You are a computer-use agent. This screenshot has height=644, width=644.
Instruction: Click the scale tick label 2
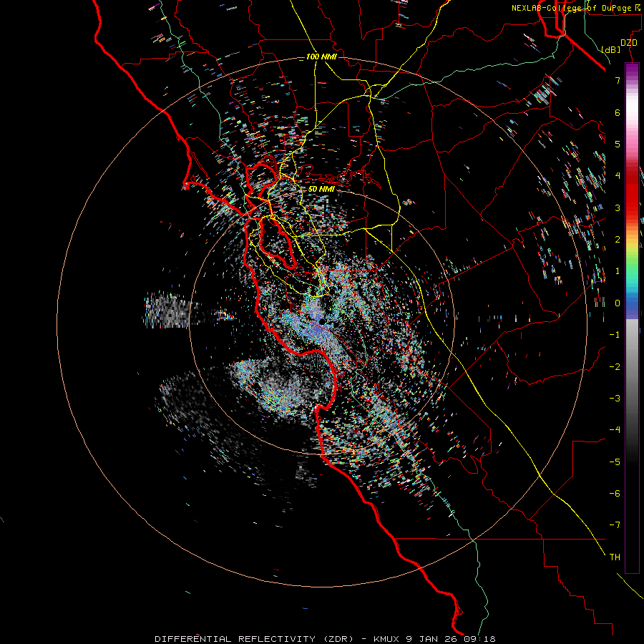618,240
